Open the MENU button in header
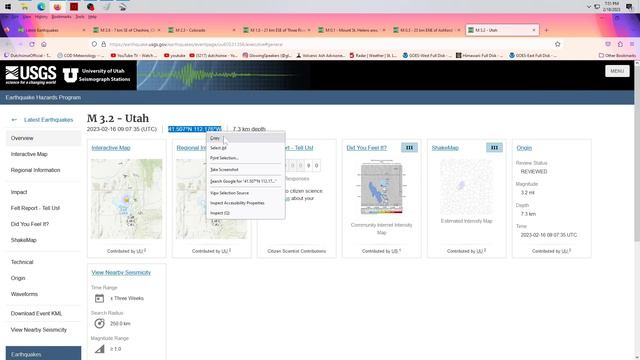 tap(617, 71)
